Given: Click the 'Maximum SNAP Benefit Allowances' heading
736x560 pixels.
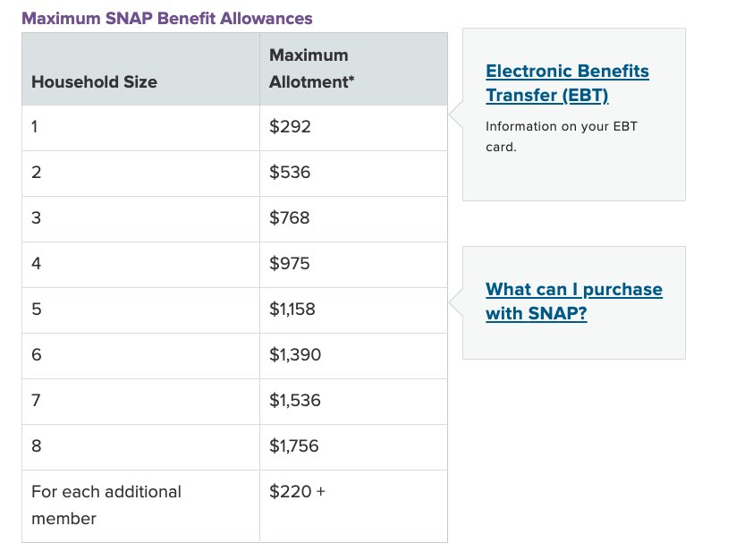Looking at the screenshot, I should tap(167, 18).
